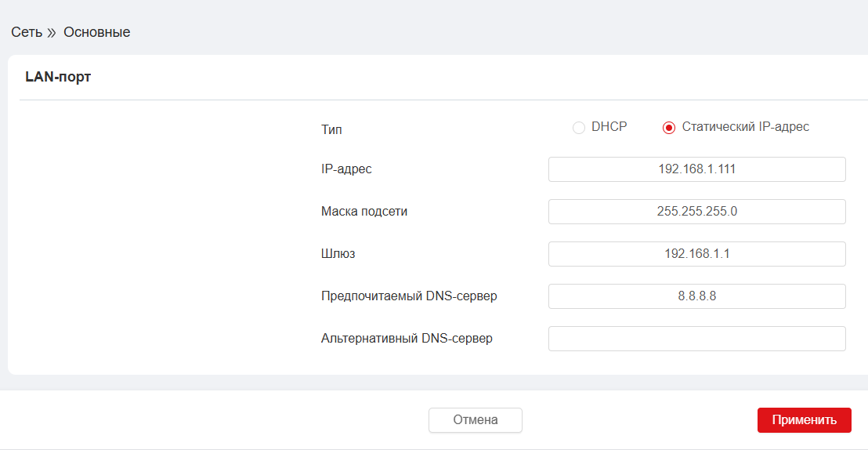The height and width of the screenshot is (450, 868).
Task: Click the Тип row label
Action: coord(331,129)
